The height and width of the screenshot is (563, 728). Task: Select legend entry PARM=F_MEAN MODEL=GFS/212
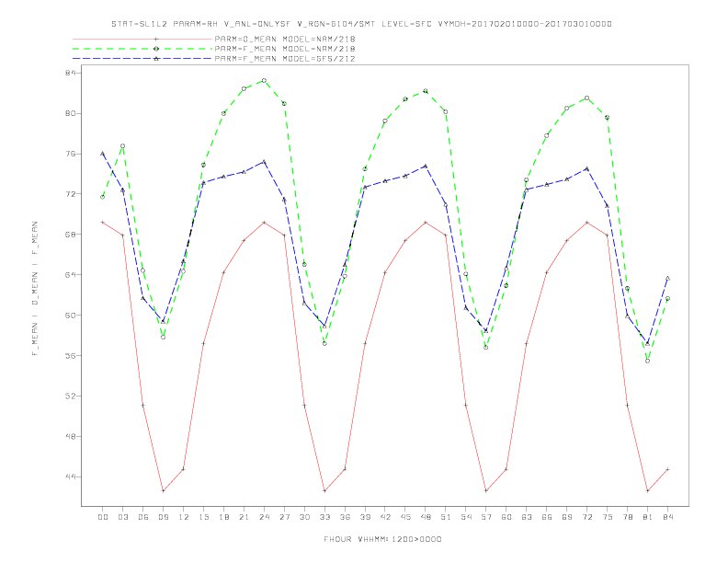point(285,59)
